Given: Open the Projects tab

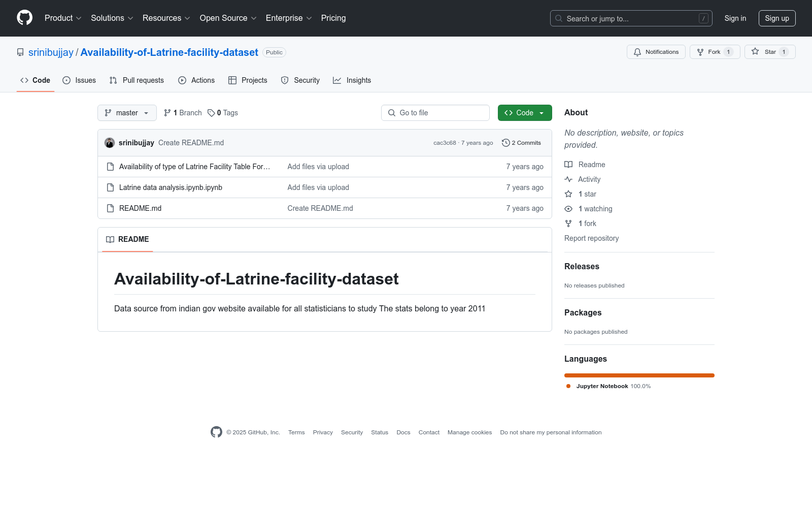Looking at the screenshot, I should 248,80.
